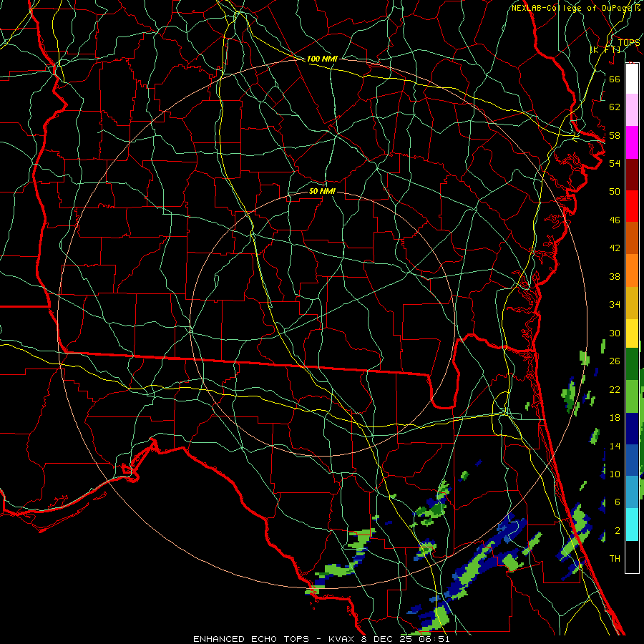This screenshot has width=644, height=644.
Task: Click the dark red legend swatch
Action: point(632,175)
